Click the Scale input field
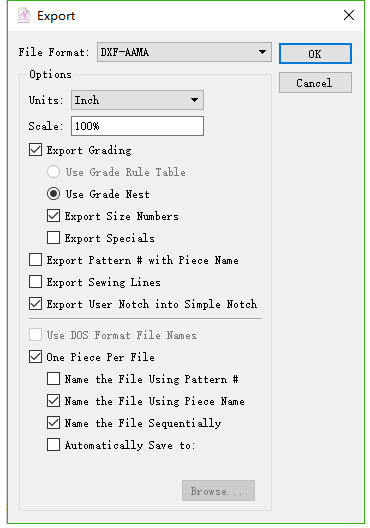 137,126
